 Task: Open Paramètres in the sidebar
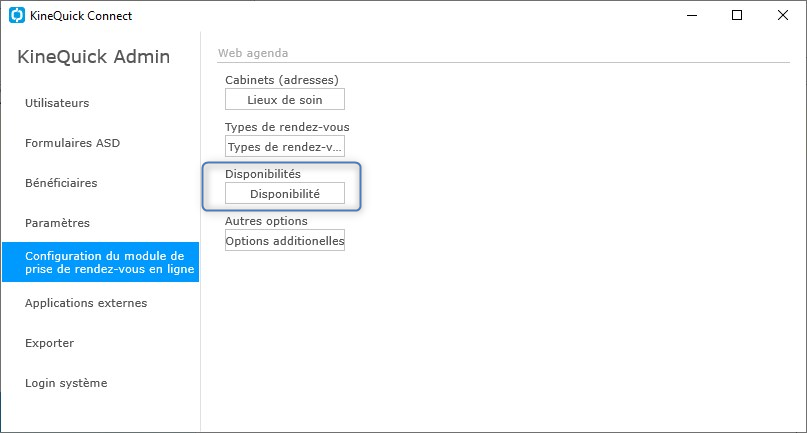[58, 223]
